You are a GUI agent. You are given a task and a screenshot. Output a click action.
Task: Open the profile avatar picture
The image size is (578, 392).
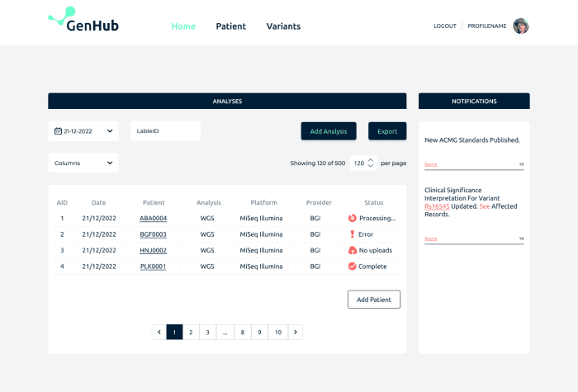pos(521,26)
